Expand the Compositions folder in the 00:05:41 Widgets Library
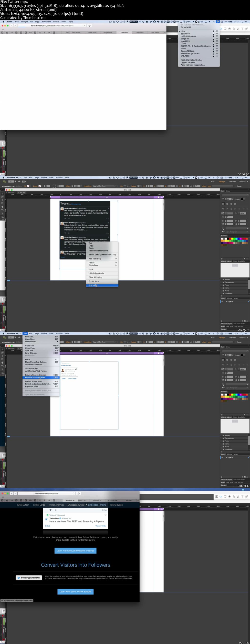The height and width of the screenshot is (644, 250). point(221,282)
